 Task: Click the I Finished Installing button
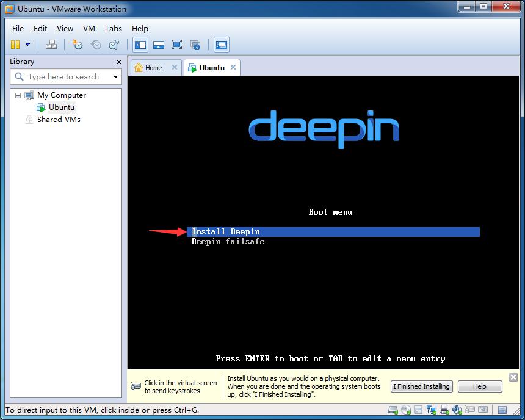422,386
